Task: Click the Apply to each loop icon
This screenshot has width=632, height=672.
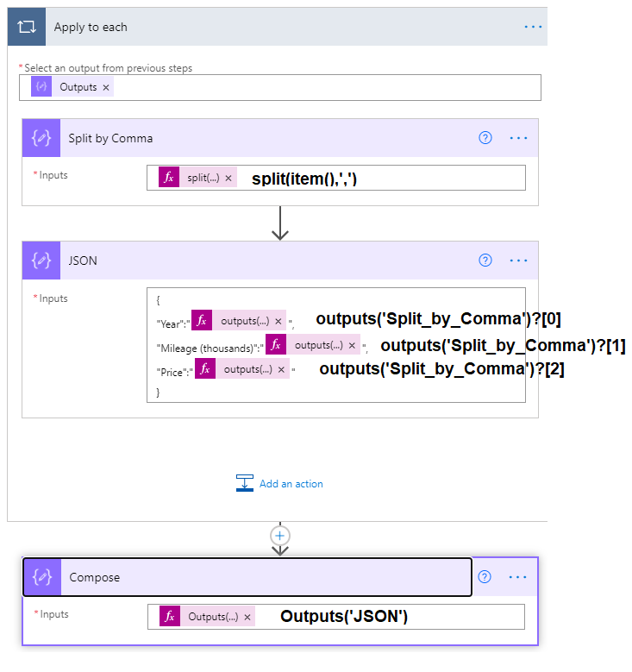Action: click(27, 27)
